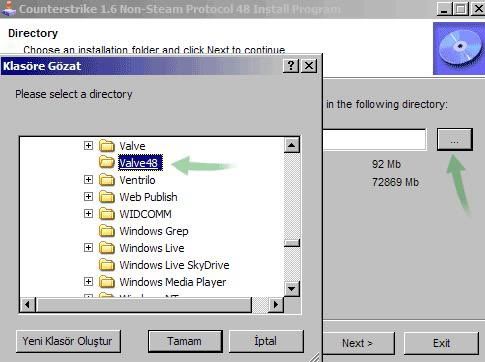The width and height of the screenshot is (485, 362).
Task: Select the Ventrilo tree entry
Action: pyautogui.click(x=137, y=180)
